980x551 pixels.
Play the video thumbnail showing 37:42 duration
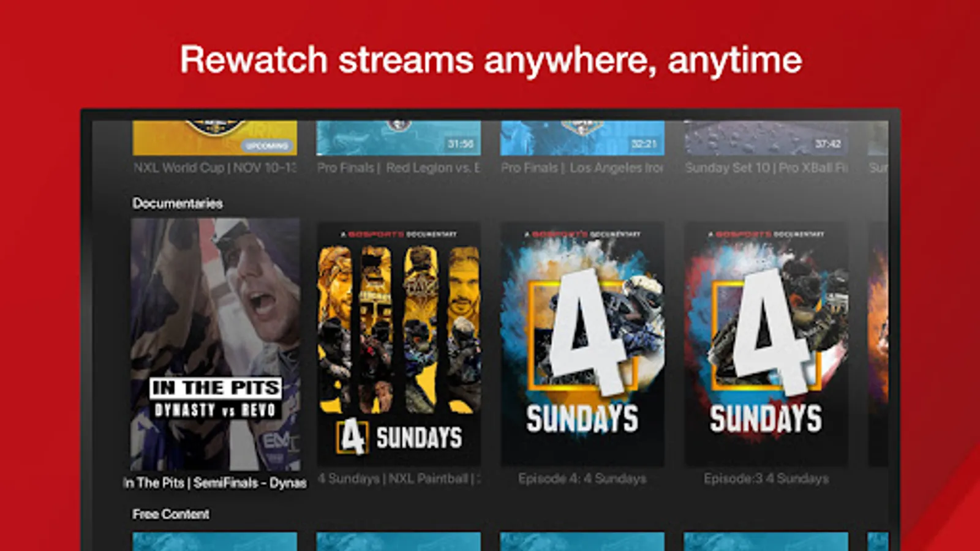tap(766, 138)
